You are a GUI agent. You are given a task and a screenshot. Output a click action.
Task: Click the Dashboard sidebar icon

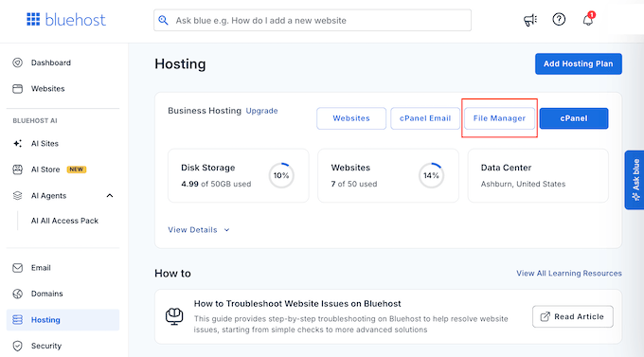(x=17, y=62)
